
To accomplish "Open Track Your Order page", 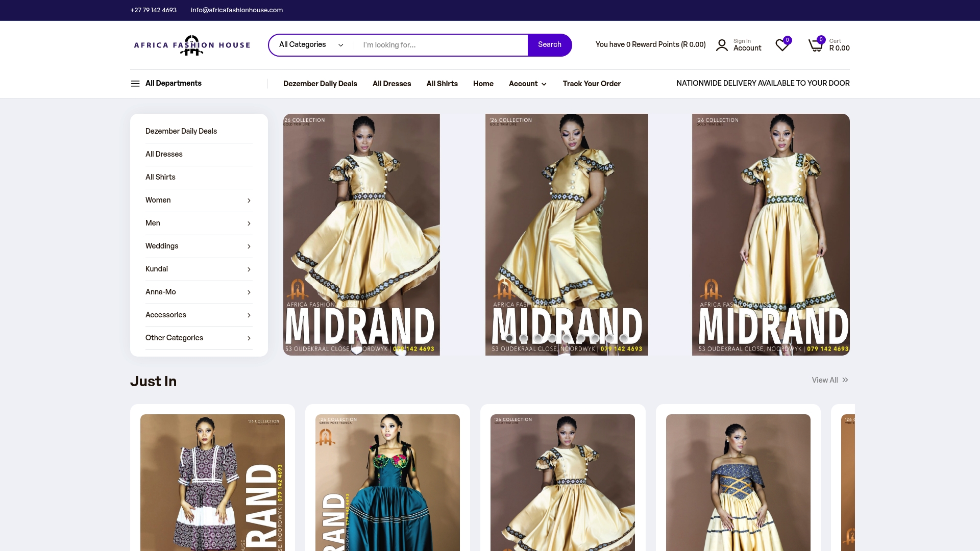I will [592, 84].
